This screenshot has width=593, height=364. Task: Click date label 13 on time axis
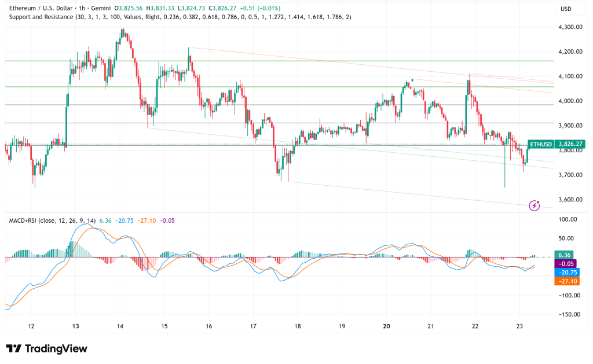coord(75,326)
